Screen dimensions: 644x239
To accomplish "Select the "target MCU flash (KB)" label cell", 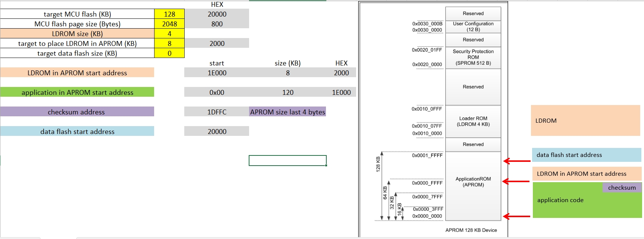I will coord(77,14).
